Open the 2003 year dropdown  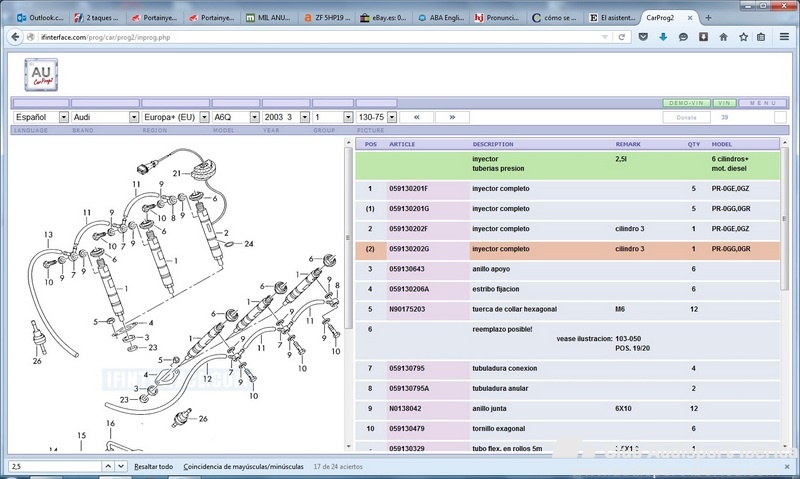(x=286, y=117)
